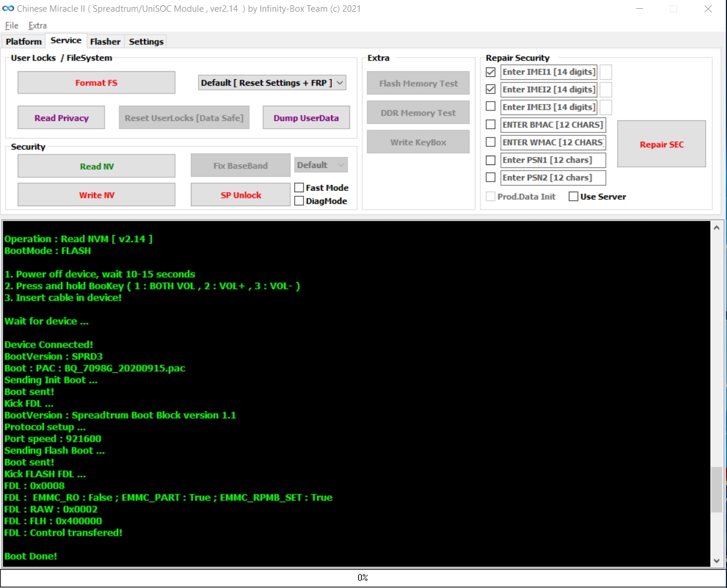Open the Default Reset Settings + FRP dropdown
Viewport: 727px width, 588px height.
(272, 83)
